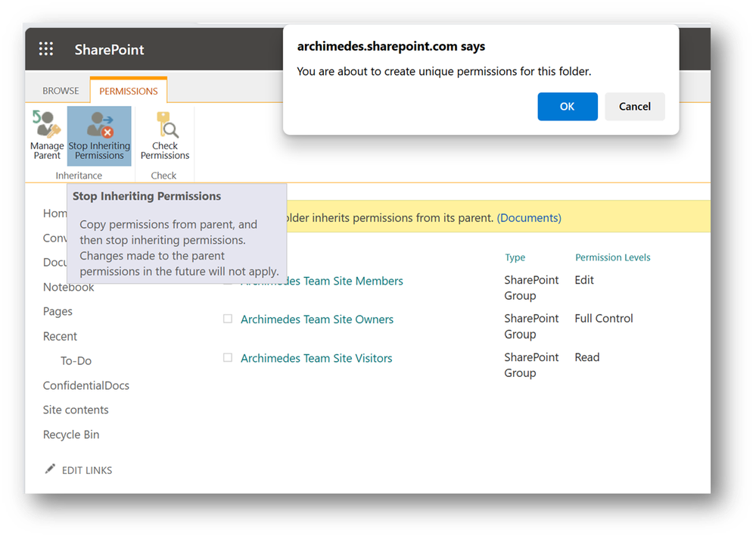Open Recent in left navigation
The image size is (756, 539).
(60, 336)
